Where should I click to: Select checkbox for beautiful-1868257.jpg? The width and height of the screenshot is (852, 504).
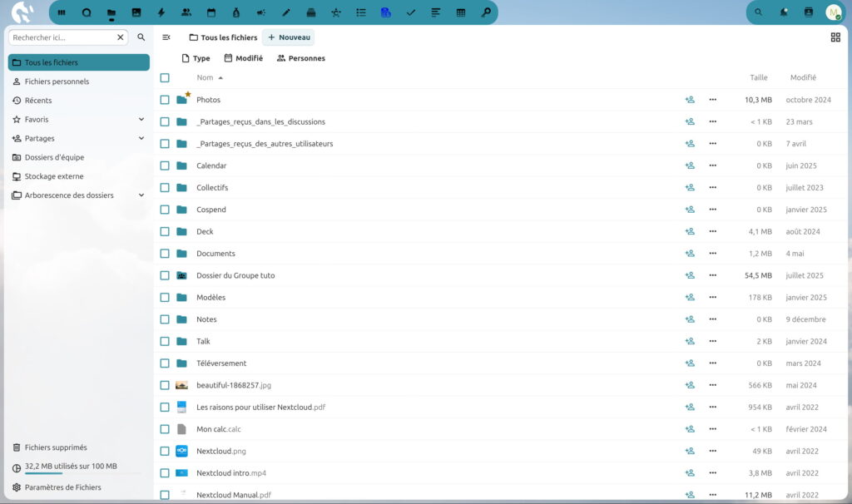pos(165,385)
